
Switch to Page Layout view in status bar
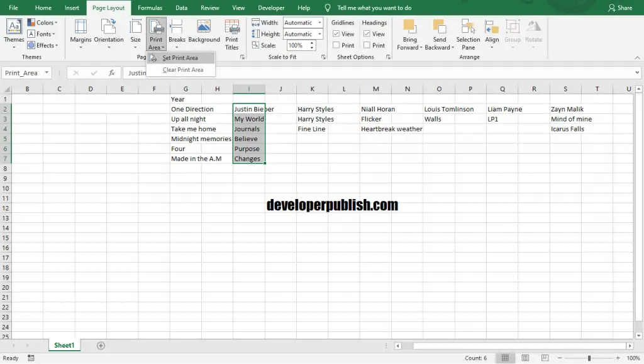coord(525,358)
